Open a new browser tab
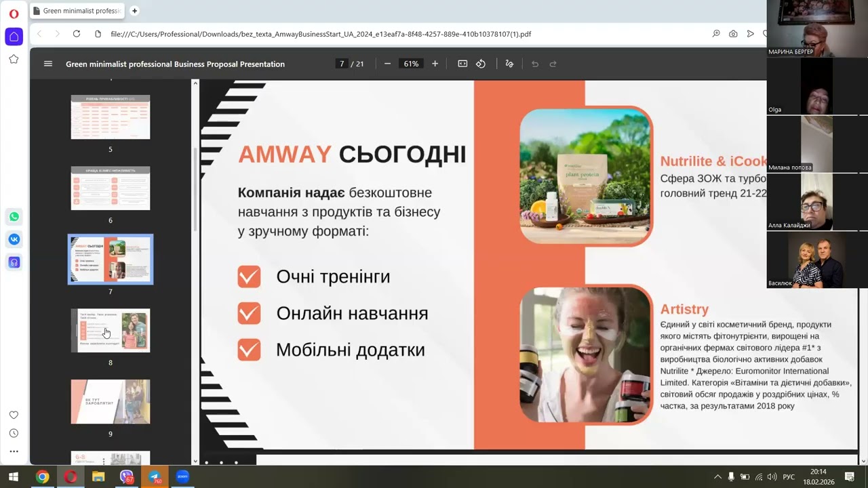 [134, 11]
